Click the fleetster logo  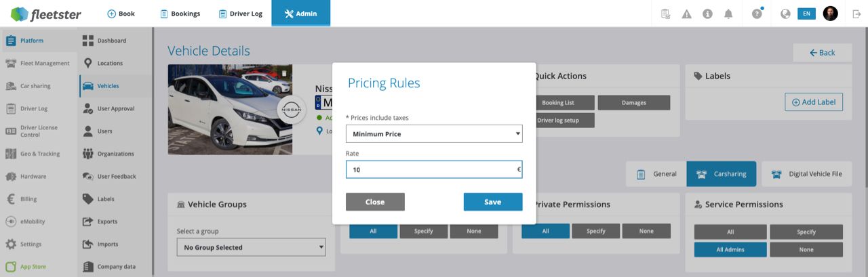coord(47,14)
